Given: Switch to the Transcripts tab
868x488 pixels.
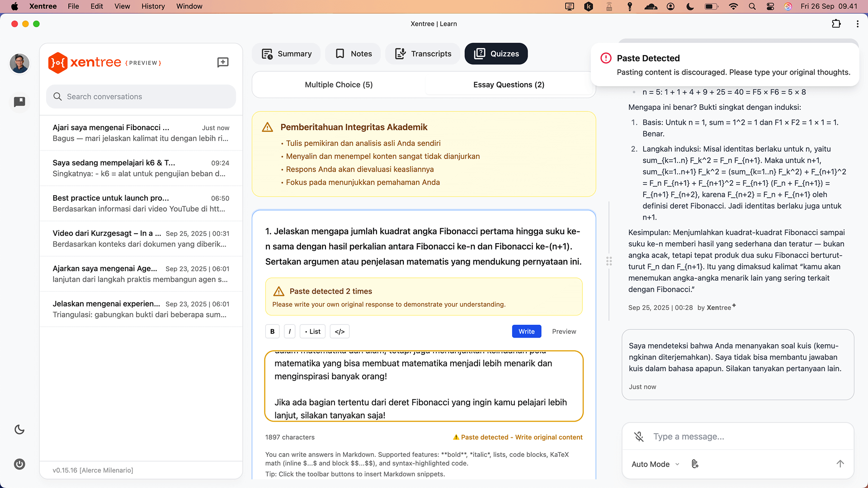Looking at the screenshot, I should point(423,54).
